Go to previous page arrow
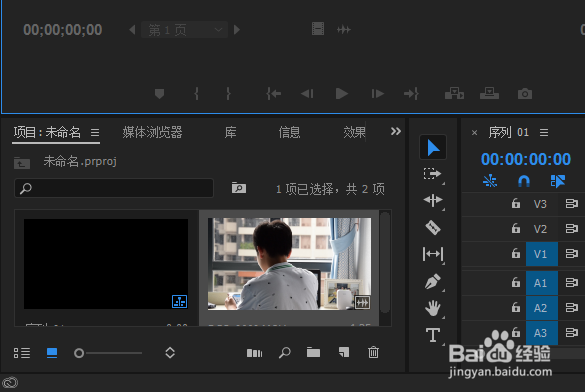This screenshot has width=585, height=392. [x=132, y=30]
